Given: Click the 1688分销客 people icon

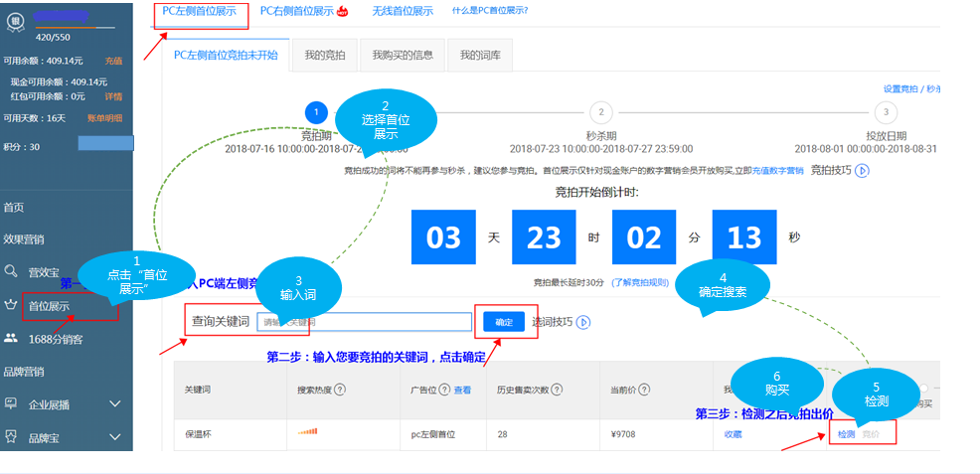Looking at the screenshot, I should [11, 338].
